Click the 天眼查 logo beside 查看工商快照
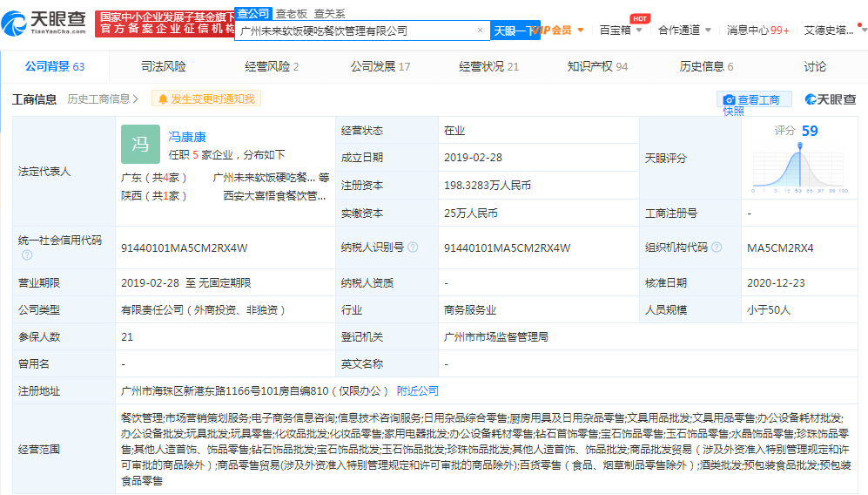This screenshot has height=495, width=868. [831, 99]
